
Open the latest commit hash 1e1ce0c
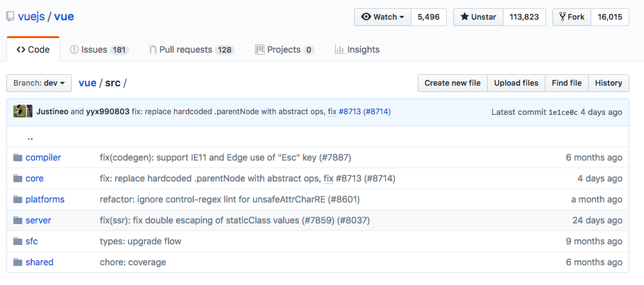pos(563,112)
